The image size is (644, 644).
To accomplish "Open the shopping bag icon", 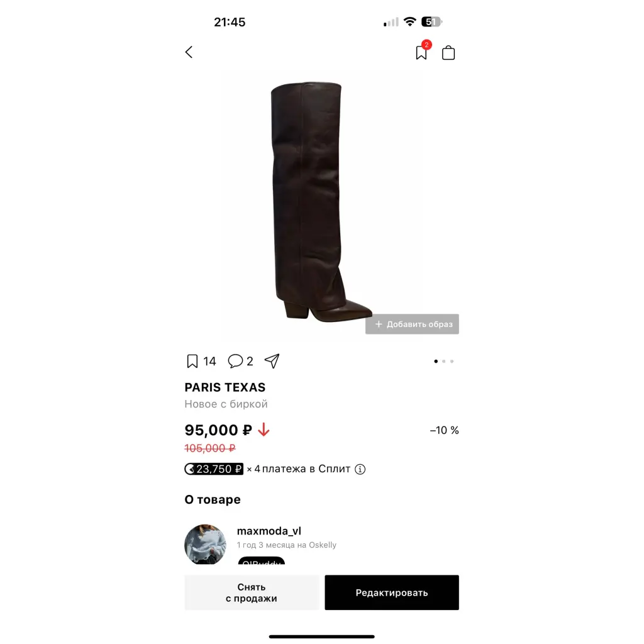I will tap(448, 53).
